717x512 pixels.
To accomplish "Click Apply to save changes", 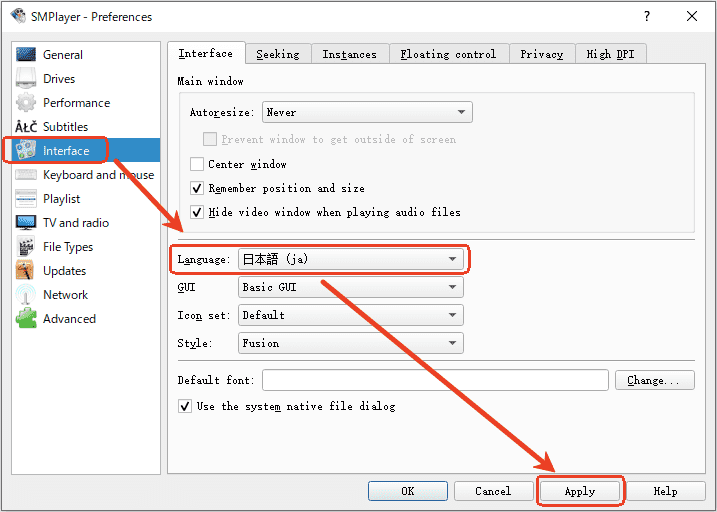I will pos(580,491).
